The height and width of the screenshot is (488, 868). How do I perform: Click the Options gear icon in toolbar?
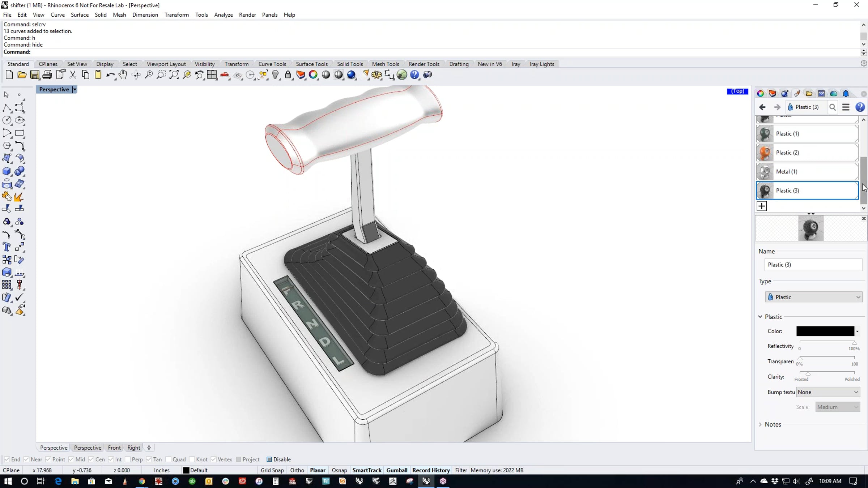pos(376,75)
